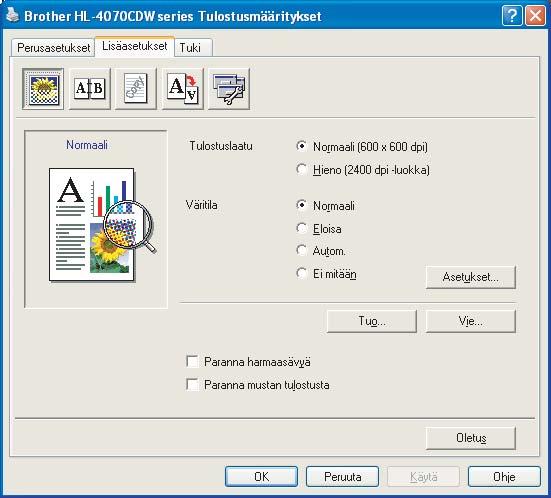
Task: Open the Page Setting scaling icon
Action: click(x=183, y=89)
